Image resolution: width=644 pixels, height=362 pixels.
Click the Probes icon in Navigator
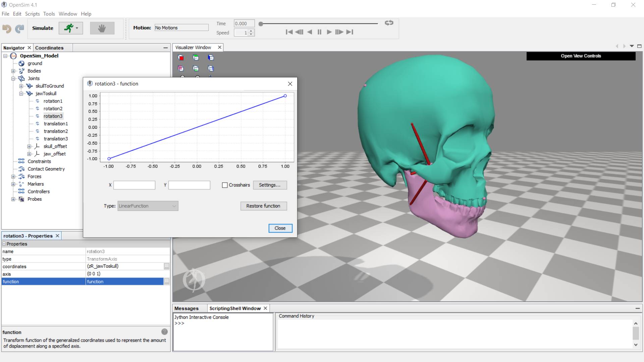tap(21, 199)
